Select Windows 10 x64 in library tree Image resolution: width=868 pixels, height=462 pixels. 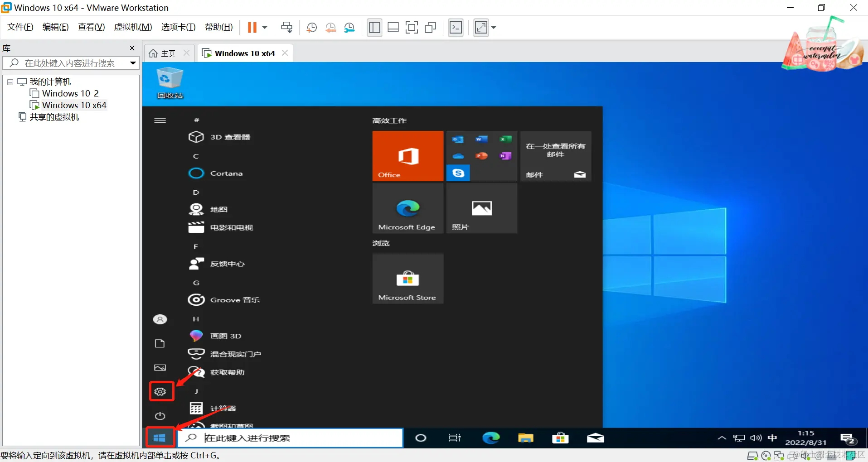[x=74, y=105]
